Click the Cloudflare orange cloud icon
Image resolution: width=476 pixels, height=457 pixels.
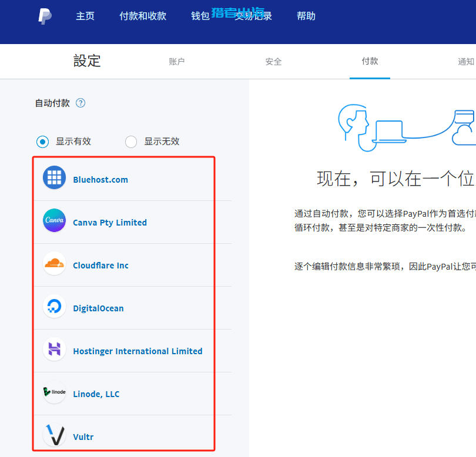54,263
